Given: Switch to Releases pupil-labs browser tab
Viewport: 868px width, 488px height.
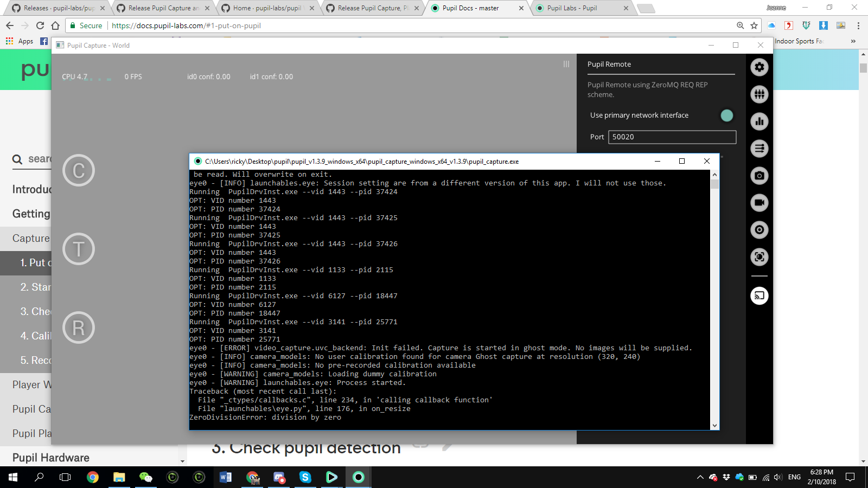Looking at the screenshot, I should click(58, 8).
